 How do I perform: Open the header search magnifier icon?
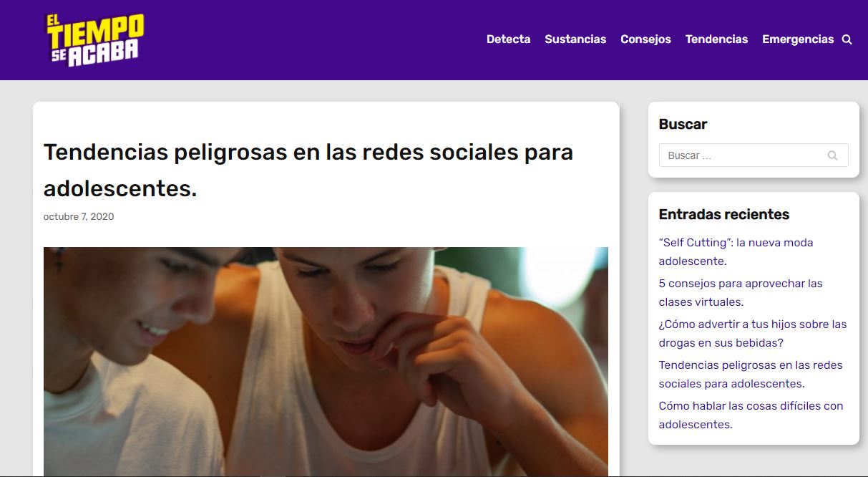(x=847, y=40)
